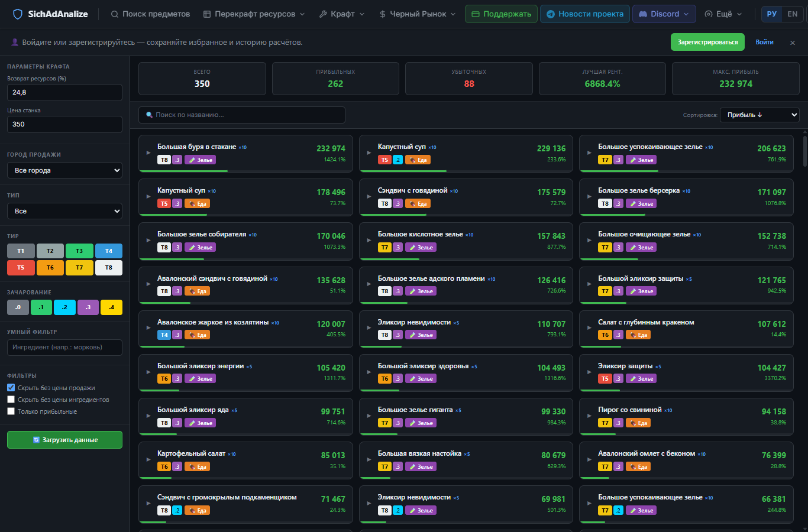Enable Скрыть без цены ингредиентов checkbox
This screenshot has width=808, height=532.
point(11,400)
